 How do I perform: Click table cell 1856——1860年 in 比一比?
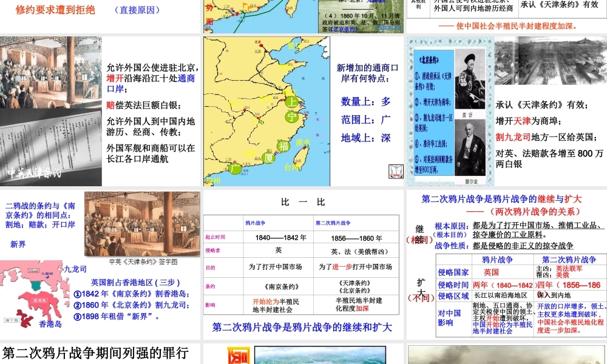[356, 238]
